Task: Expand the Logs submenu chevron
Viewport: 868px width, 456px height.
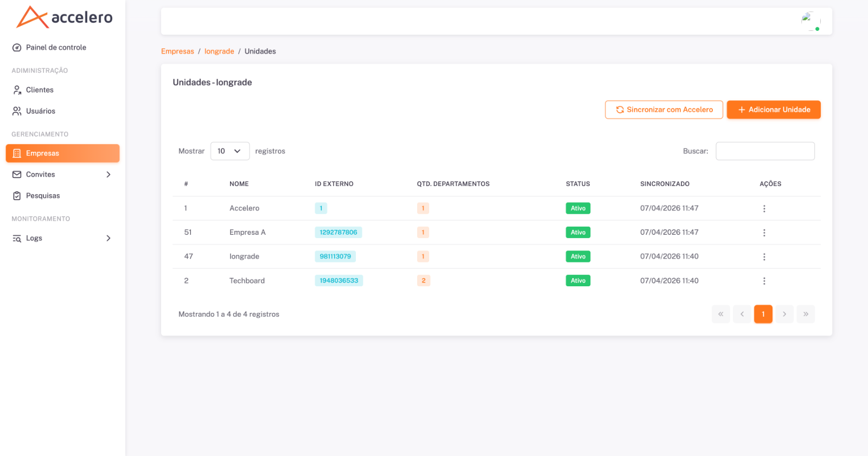Action: [108, 238]
